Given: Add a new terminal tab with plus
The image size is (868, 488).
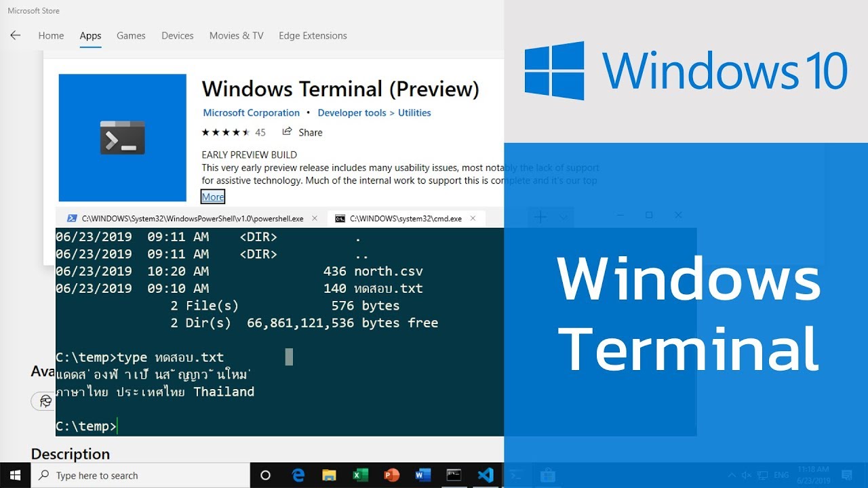Looking at the screenshot, I should pyautogui.click(x=540, y=217).
